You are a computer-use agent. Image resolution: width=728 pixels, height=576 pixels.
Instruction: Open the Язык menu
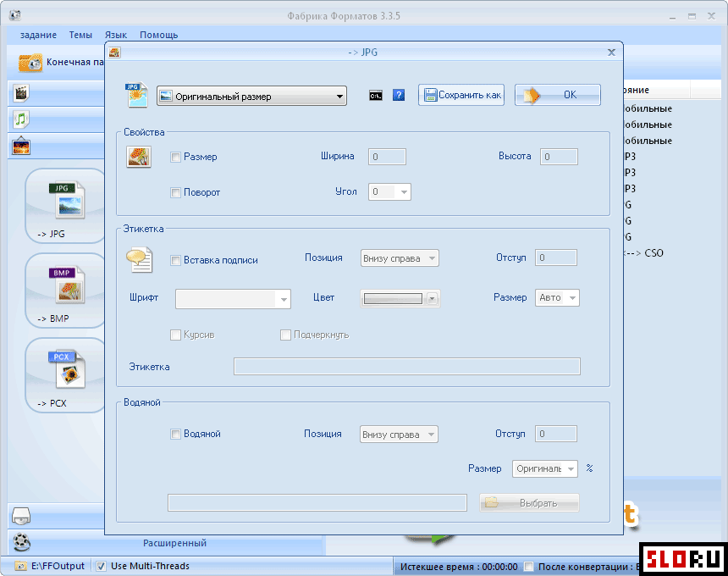(x=116, y=35)
